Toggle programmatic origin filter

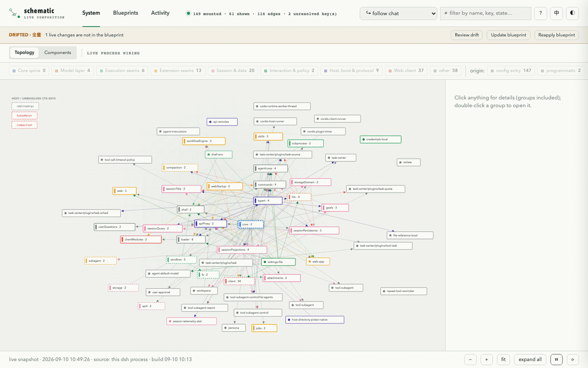click(561, 71)
